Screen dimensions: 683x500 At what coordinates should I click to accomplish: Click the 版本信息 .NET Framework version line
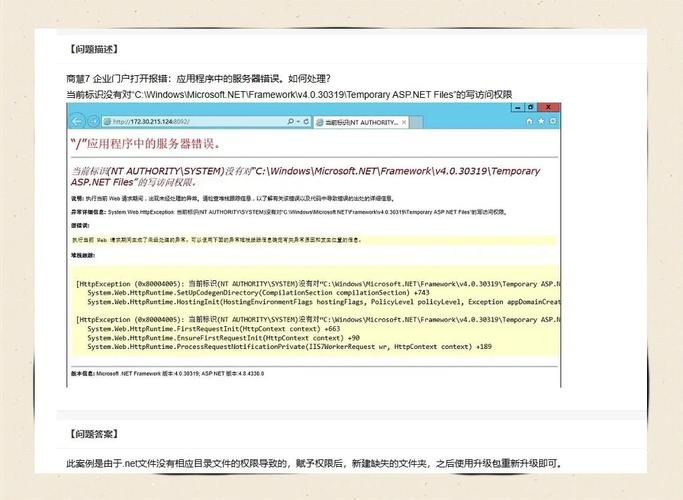point(168,374)
